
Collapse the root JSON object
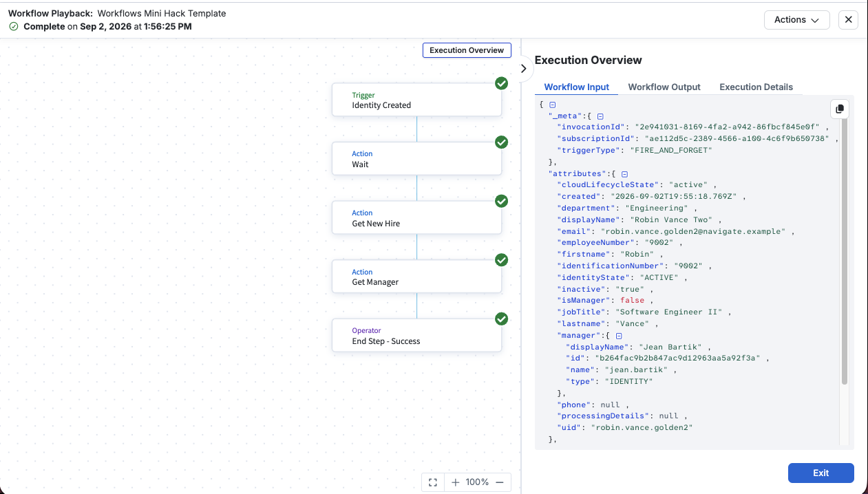point(552,105)
